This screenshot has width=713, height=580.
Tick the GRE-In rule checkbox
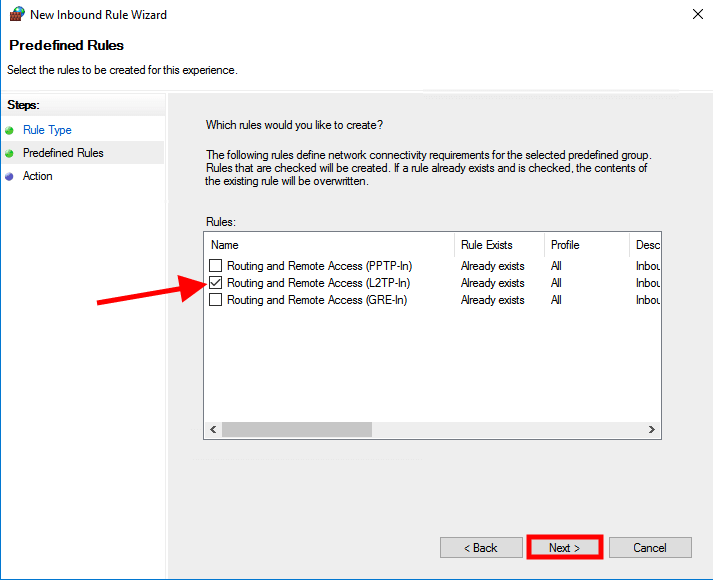point(216,300)
